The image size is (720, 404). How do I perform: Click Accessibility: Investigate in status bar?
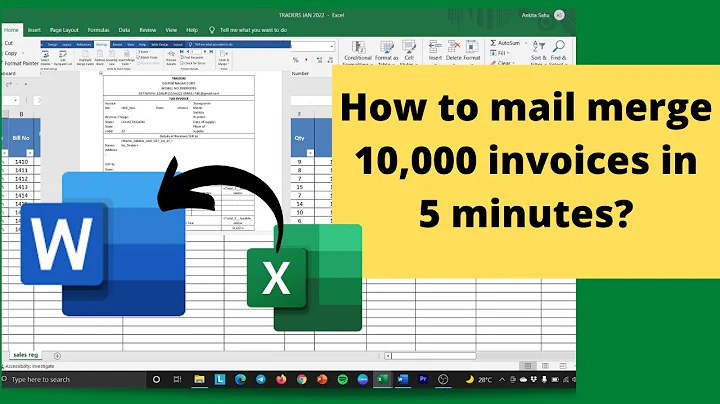click(29, 366)
